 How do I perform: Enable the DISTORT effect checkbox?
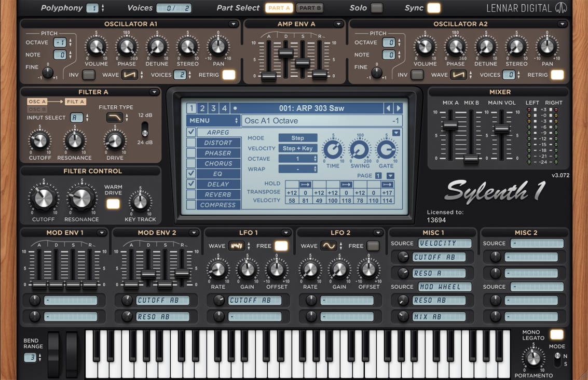[x=192, y=143]
